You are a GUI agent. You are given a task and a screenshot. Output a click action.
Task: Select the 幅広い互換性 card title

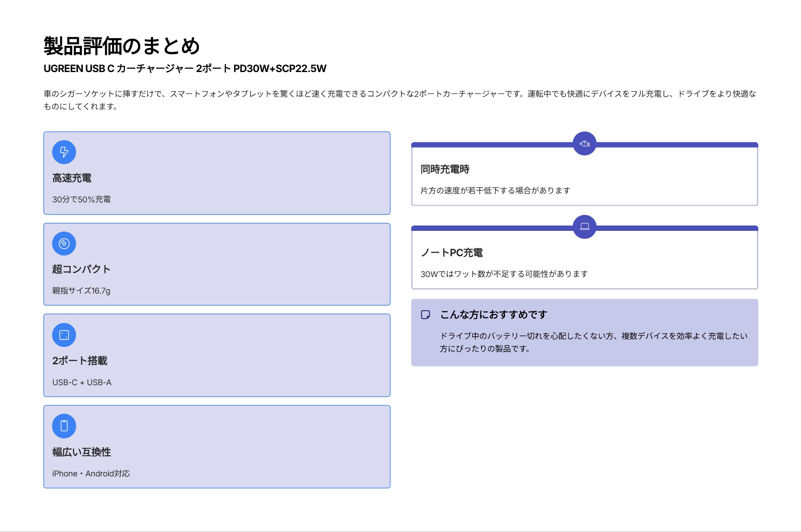coord(81,452)
